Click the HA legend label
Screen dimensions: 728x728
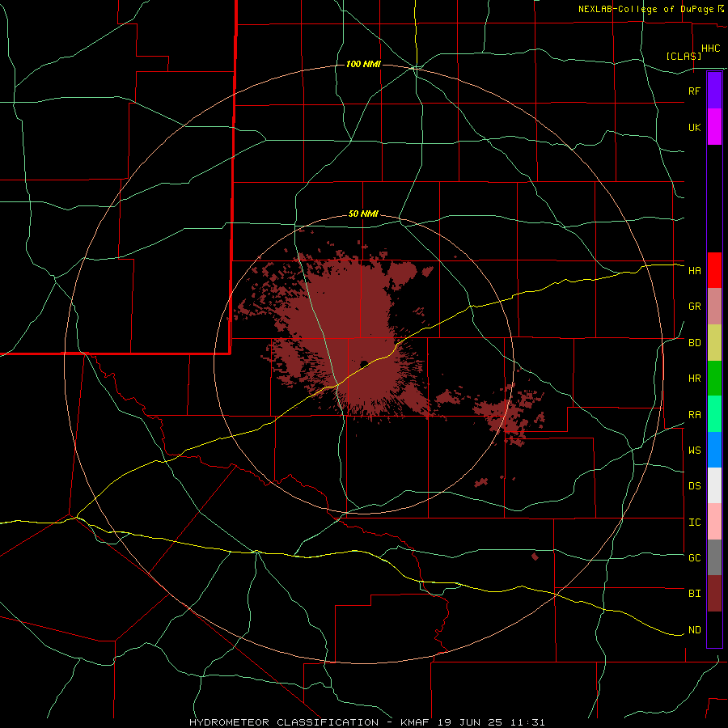(x=694, y=270)
